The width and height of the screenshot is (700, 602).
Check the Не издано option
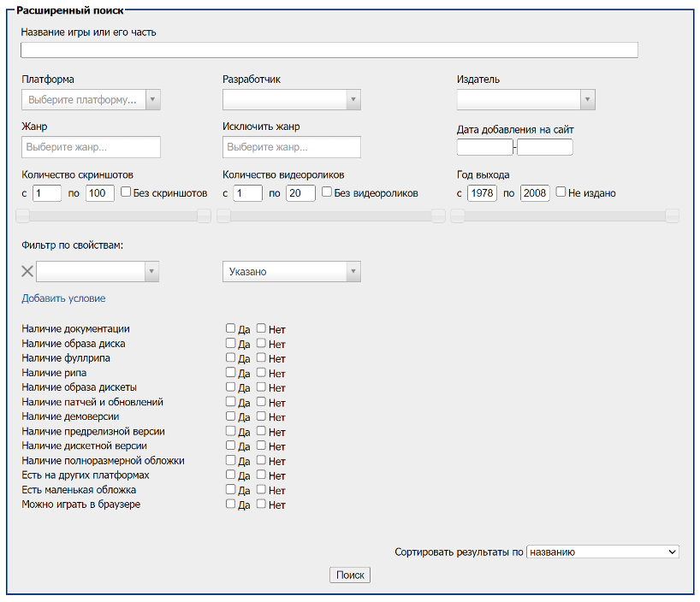(x=561, y=192)
